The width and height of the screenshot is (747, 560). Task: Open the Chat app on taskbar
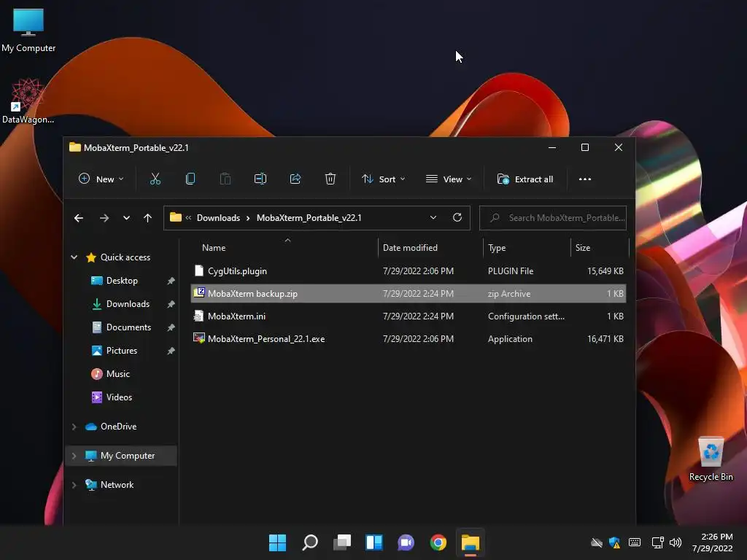pyautogui.click(x=406, y=542)
